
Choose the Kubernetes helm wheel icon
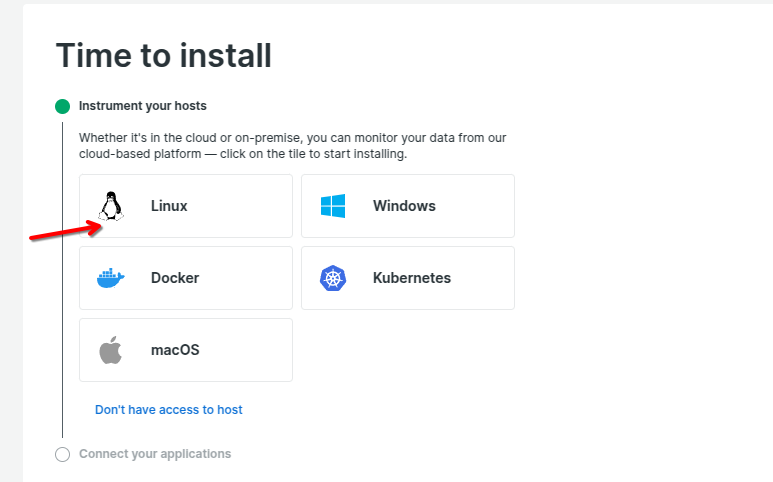pyautogui.click(x=333, y=278)
